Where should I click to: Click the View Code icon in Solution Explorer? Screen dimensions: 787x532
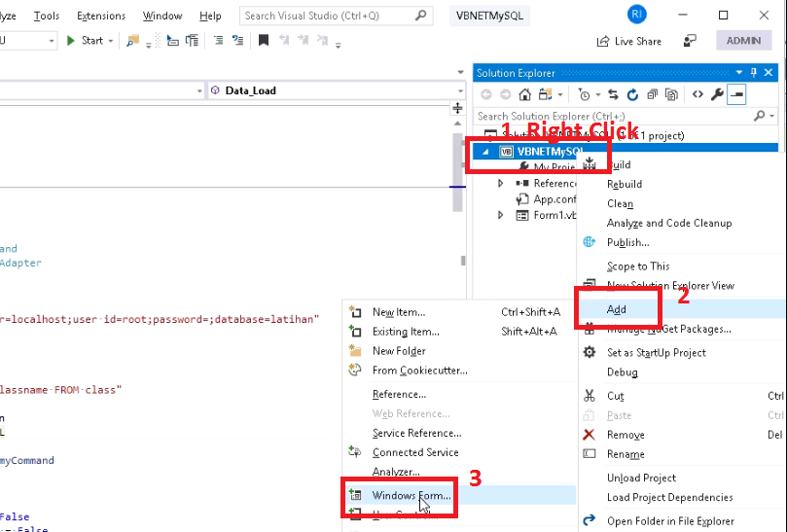[x=698, y=94]
